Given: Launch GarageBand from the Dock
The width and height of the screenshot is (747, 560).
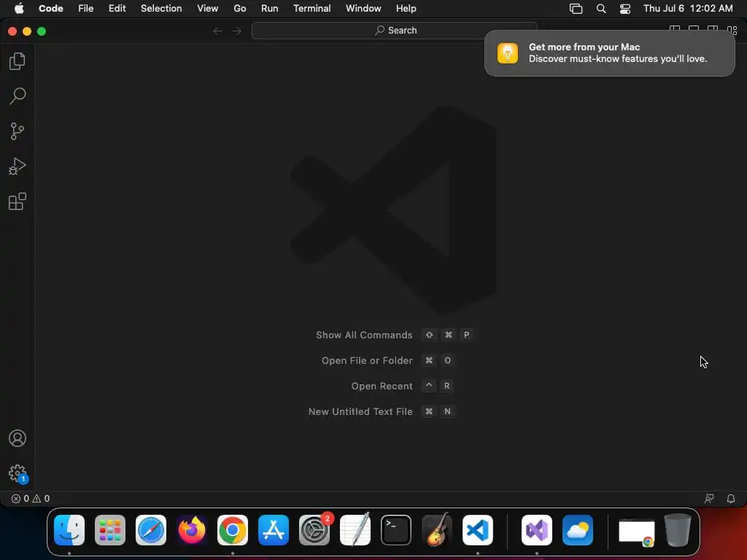Looking at the screenshot, I should click(437, 530).
